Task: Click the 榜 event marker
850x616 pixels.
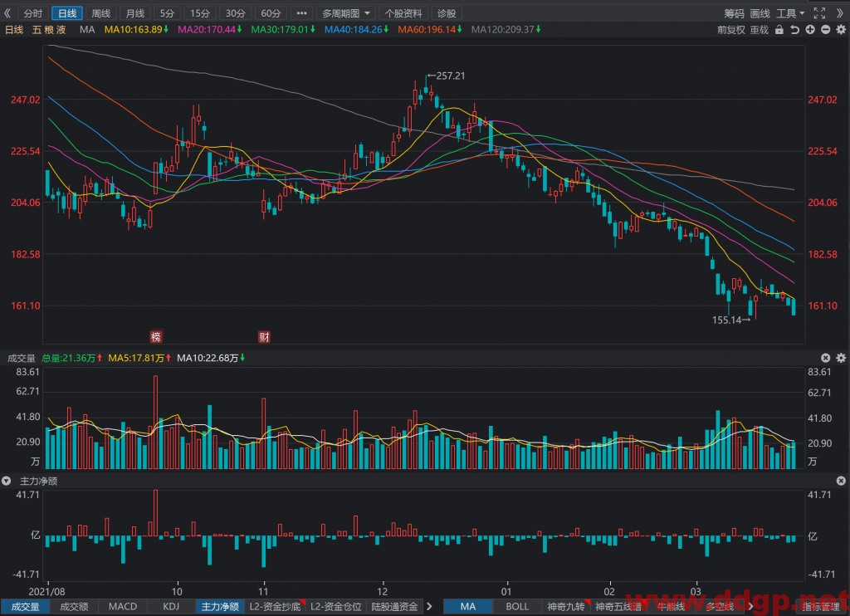Action: coord(155,337)
